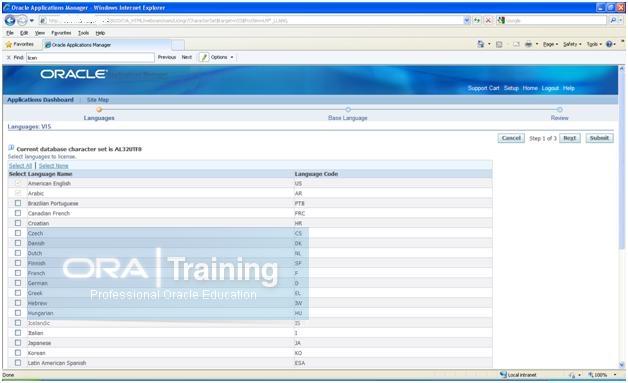628x383 pixels.
Task: Open the recent pages dropdown arrow
Action: (32, 20)
